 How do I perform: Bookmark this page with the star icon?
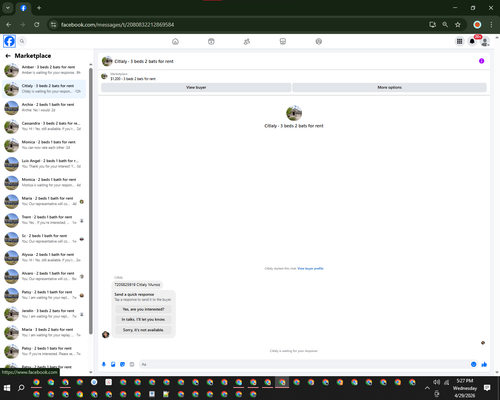tap(458, 25)
